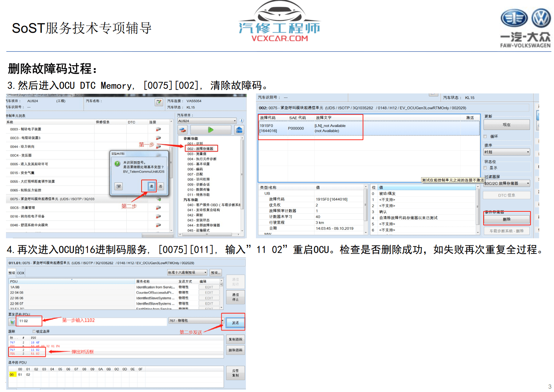Click the edit pencil icon next to 汽车名称
The image size is (554, 392).
[158, 102]
